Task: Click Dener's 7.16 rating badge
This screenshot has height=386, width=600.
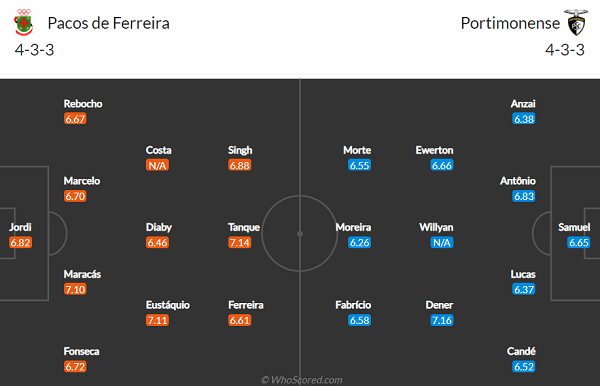Action: pyautogui.click(x=442, y=320)
